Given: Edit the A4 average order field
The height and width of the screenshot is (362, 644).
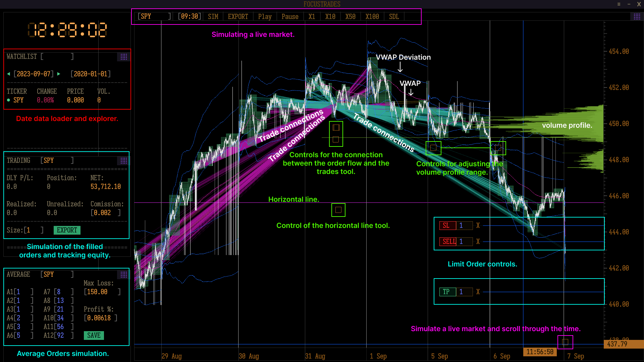Looking at the screenshot, I should point(23,318).
